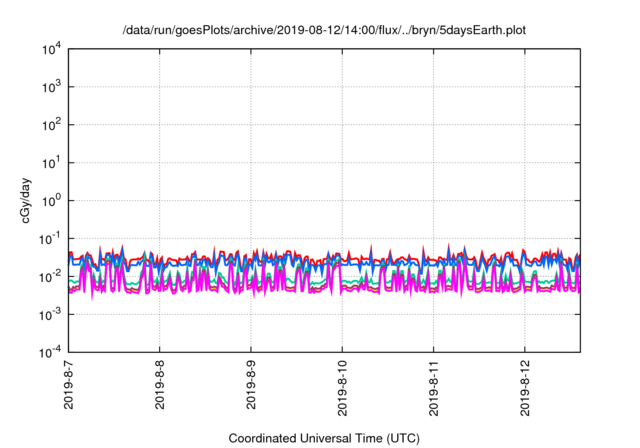Select the 10^-1 y-axis tick label
Viewport: 640px width, 448px height.
pos(50,239)
